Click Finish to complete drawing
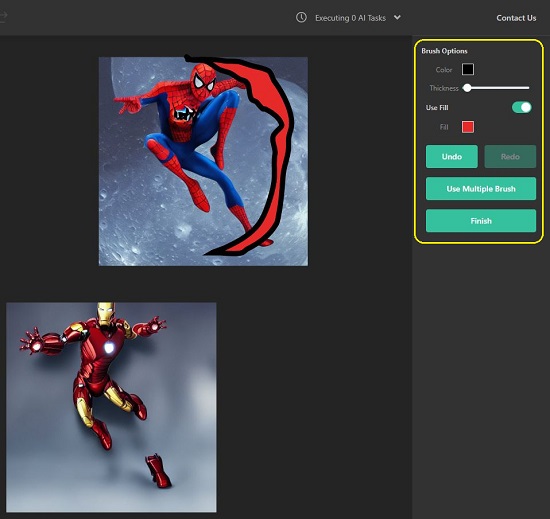 point(481,221)
